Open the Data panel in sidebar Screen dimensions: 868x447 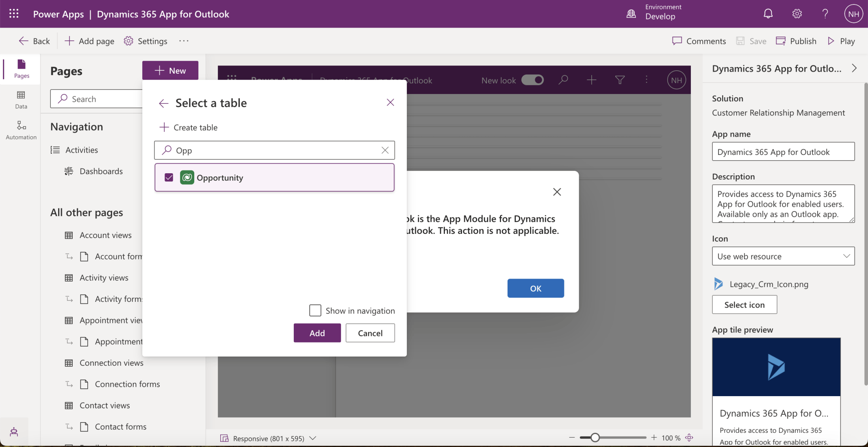pos(21,100)
